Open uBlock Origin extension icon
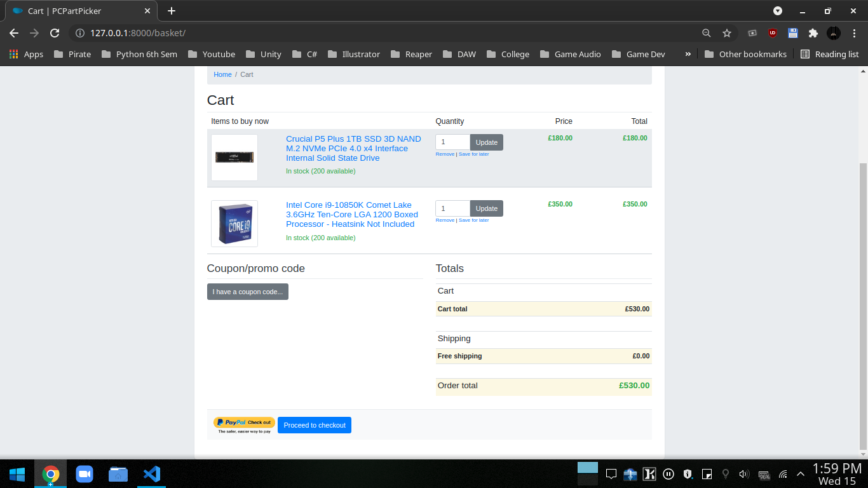 coord(773,33)
